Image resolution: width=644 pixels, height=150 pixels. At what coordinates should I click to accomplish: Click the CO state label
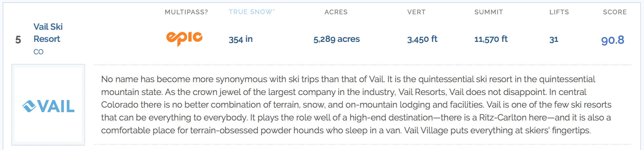coord(38,52)
